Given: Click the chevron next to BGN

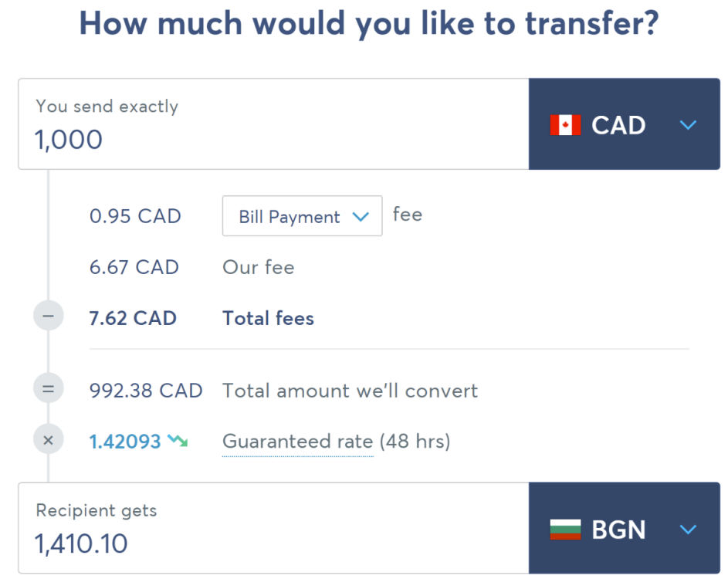Looking at the screenshot, I should point(688,530).
